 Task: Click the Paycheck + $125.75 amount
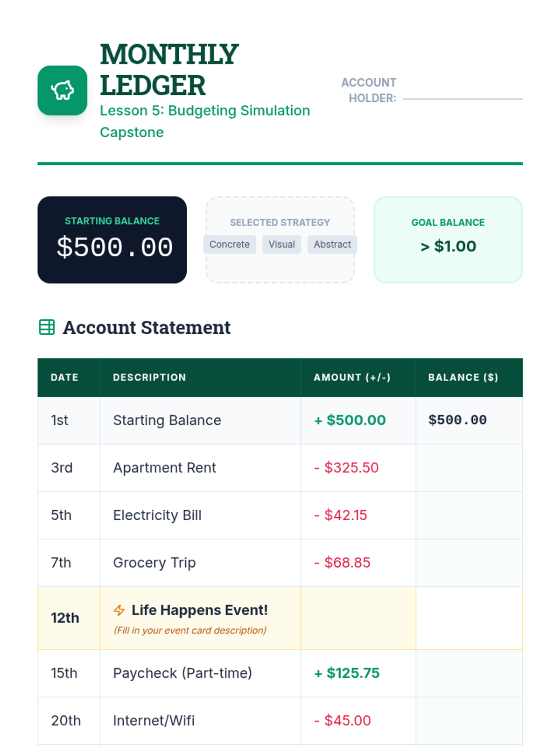347,673
